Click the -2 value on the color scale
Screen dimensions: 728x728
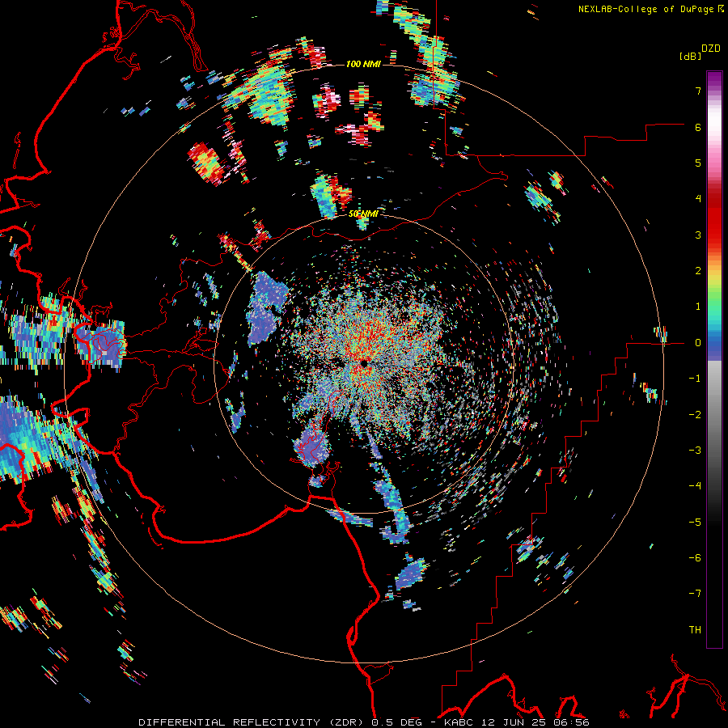click(695, 415)
